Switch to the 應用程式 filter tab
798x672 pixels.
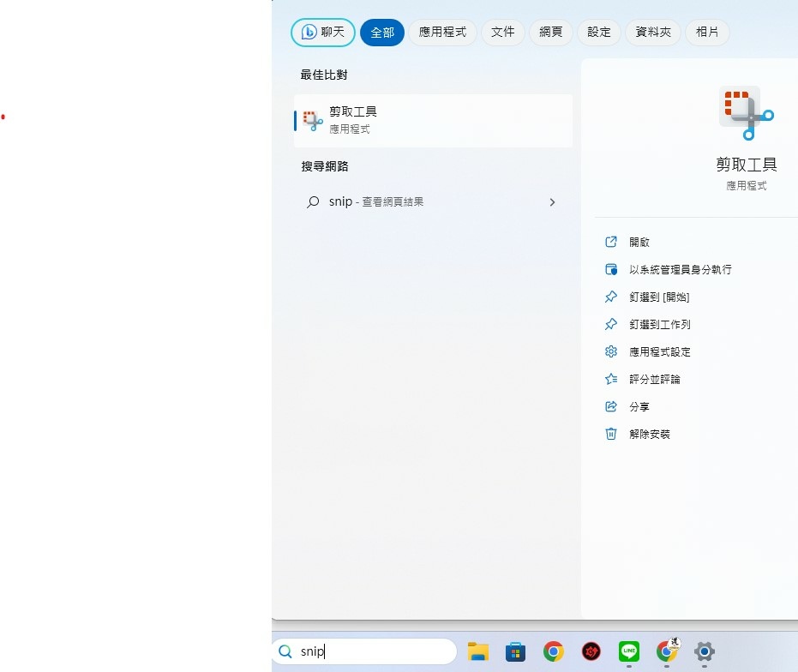tap(441, 32)
